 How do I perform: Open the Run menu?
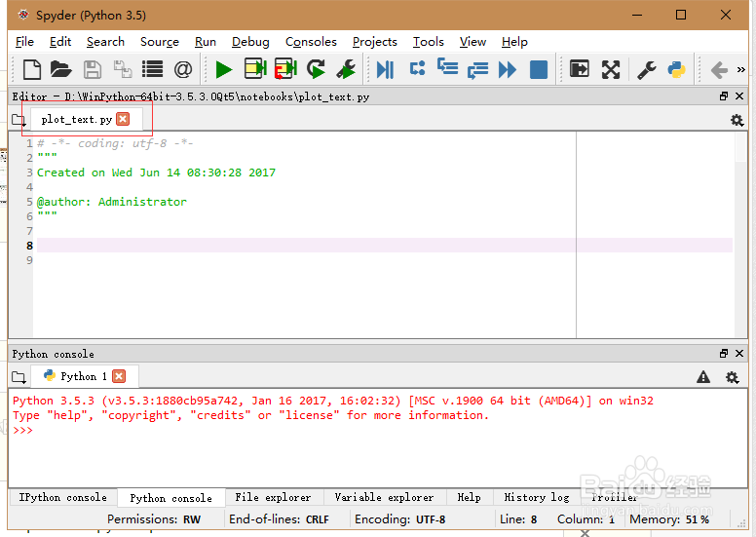tap(206, 42)
